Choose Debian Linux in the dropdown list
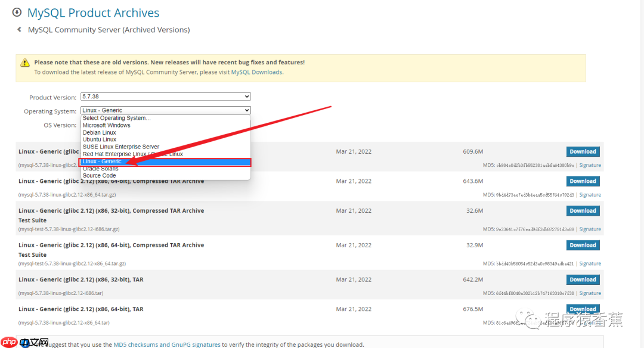 [x=99, y=132]
